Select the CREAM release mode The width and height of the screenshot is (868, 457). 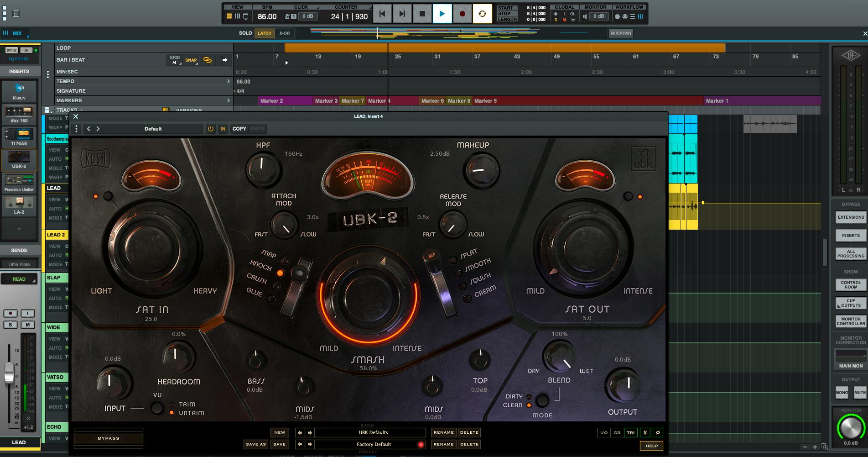click(467, 299)
